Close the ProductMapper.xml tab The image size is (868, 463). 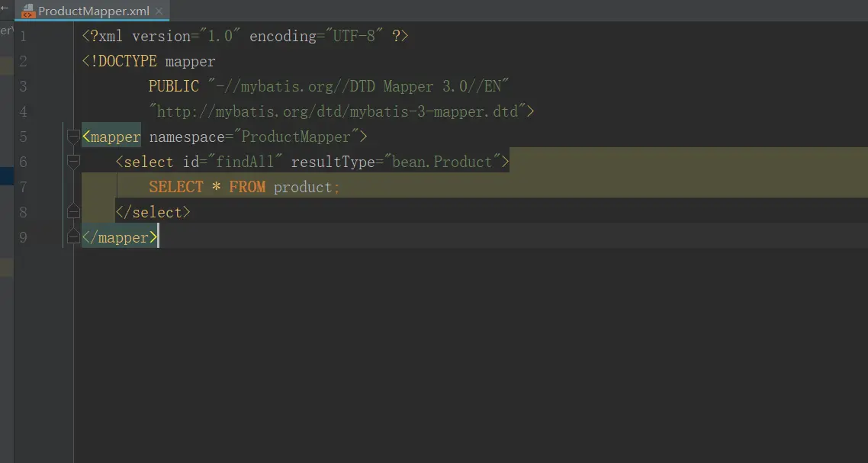pyautogui.click(x=159, y=11)
